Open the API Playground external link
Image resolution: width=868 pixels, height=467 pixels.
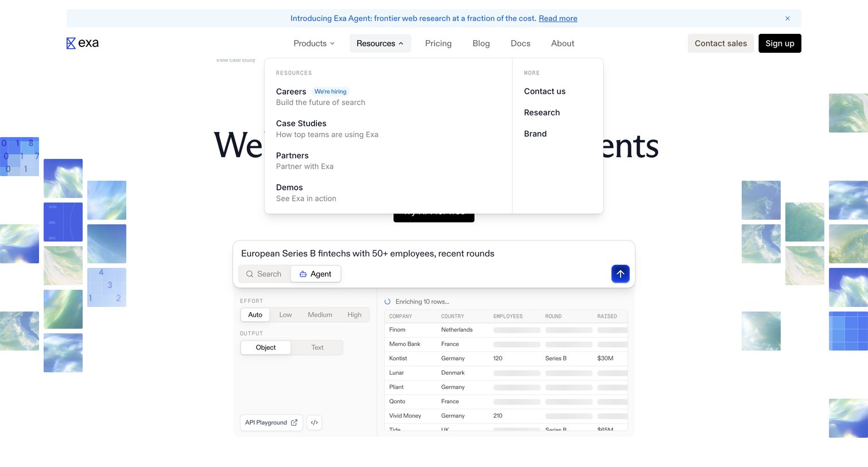(x=271, y=422)
